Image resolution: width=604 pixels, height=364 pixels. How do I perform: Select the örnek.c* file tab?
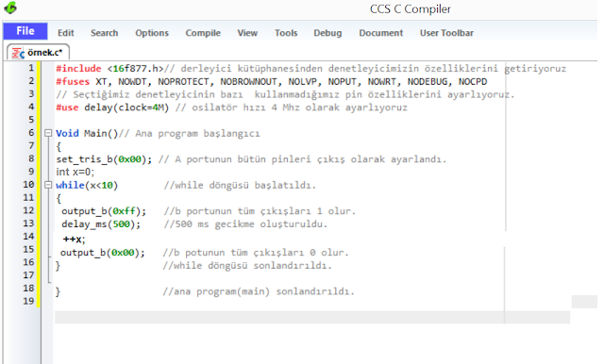[38, 52]
